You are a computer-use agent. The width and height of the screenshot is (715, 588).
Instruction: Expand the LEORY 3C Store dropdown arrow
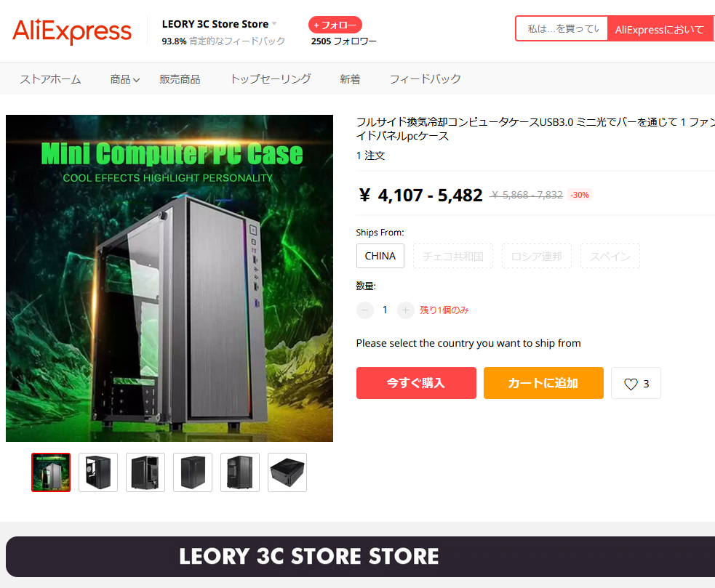[274, 23]
